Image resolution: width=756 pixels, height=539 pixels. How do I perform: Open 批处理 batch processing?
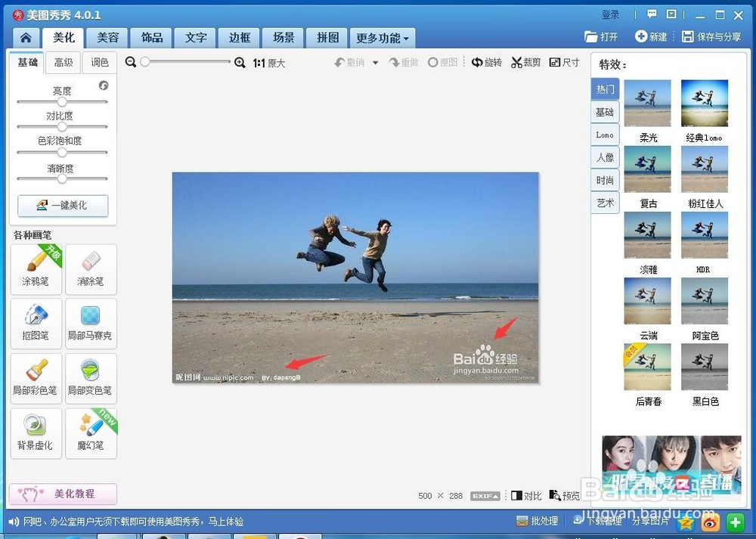[538, 522]
